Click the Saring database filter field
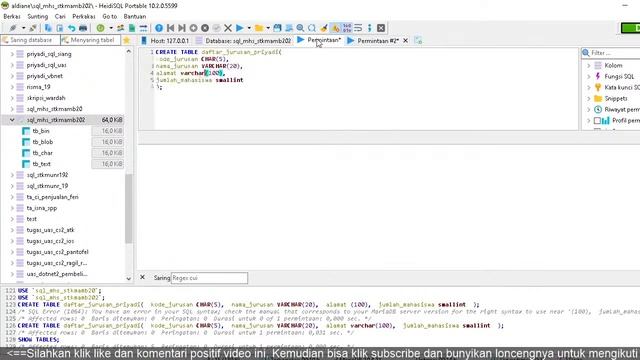640x360 pixels. (x=31, y=40)
